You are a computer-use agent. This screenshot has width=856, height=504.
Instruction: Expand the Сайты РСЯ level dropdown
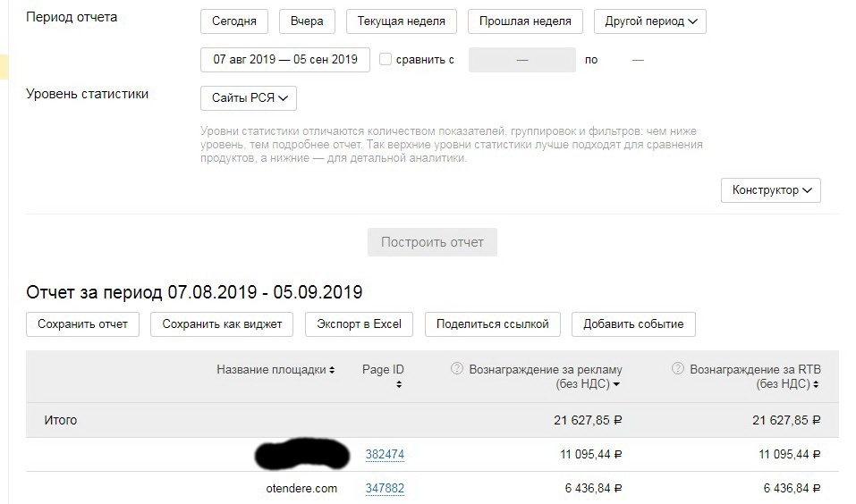[x=249, y=98]
